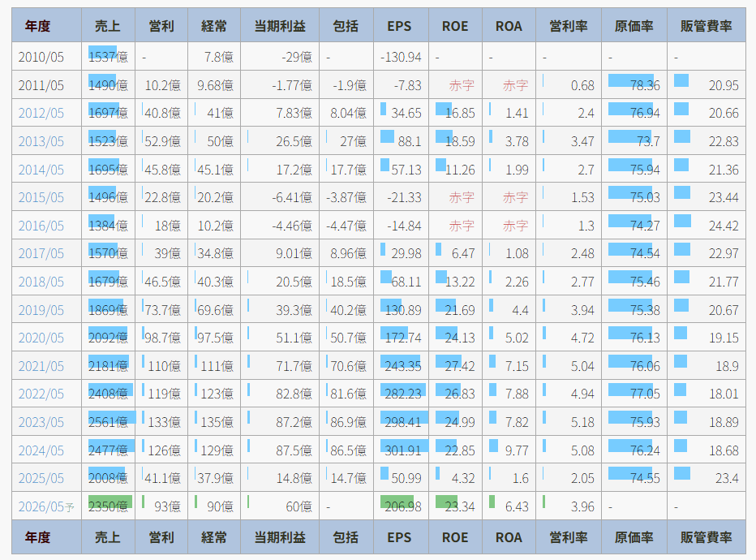Open the 2012/05 fiscal year link
This screenshot has height=560, width=756.
[x=41, y=114]
